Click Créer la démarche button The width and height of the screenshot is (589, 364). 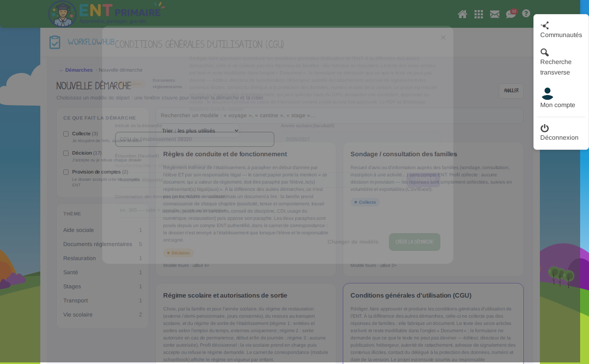click(415, 242)
